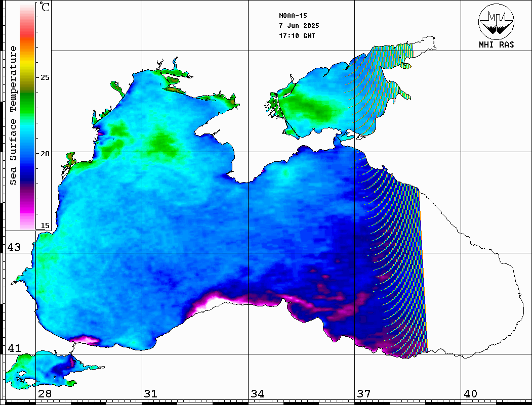Image resolution: width=532 pixels, height=405 pixels.
Task: Click the longitude label 28
Action: pos(45,394)
